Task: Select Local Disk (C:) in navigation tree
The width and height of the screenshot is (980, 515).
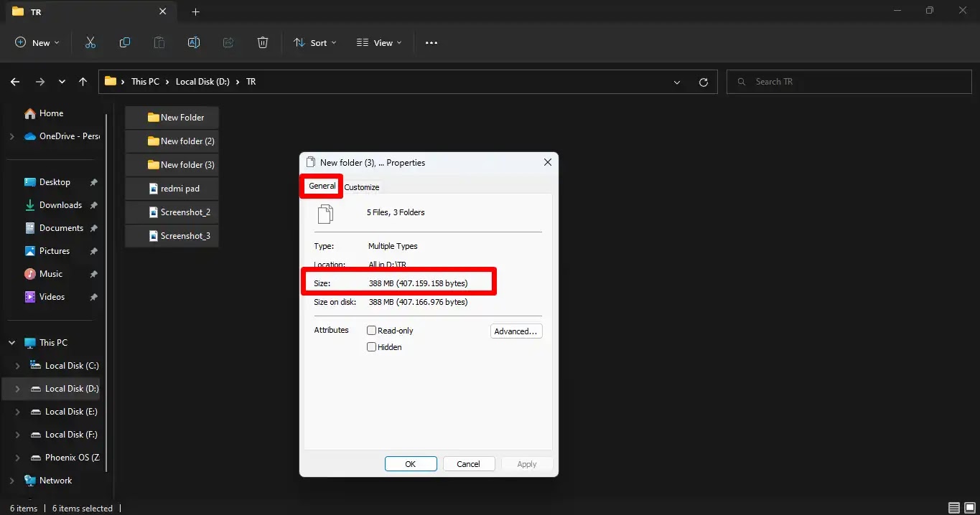Action: (64, 366)
